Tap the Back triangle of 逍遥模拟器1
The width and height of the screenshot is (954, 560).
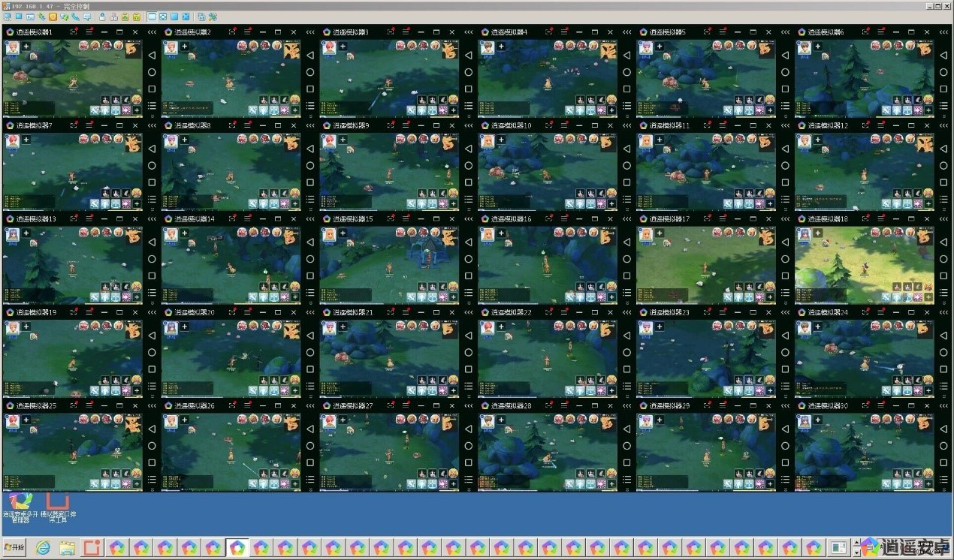(x=152, y=55)
